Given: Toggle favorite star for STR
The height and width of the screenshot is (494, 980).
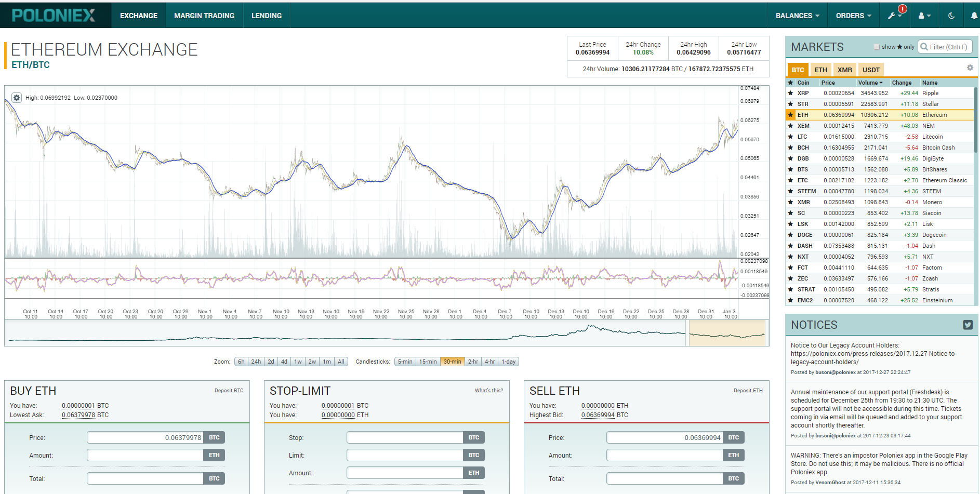Looking at the screenshot, I should [x=790, y=104].
